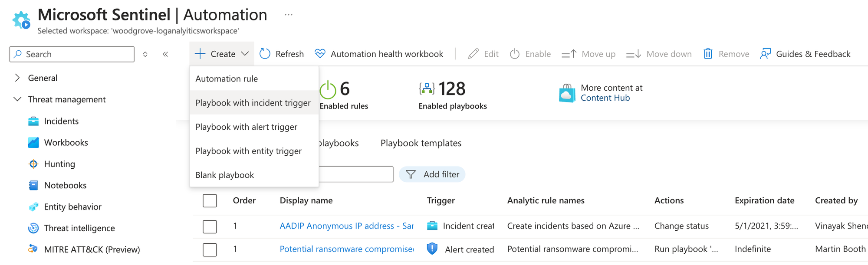
Task: Check the AADIP Anonymous IP address row
Action: (210, 226)
